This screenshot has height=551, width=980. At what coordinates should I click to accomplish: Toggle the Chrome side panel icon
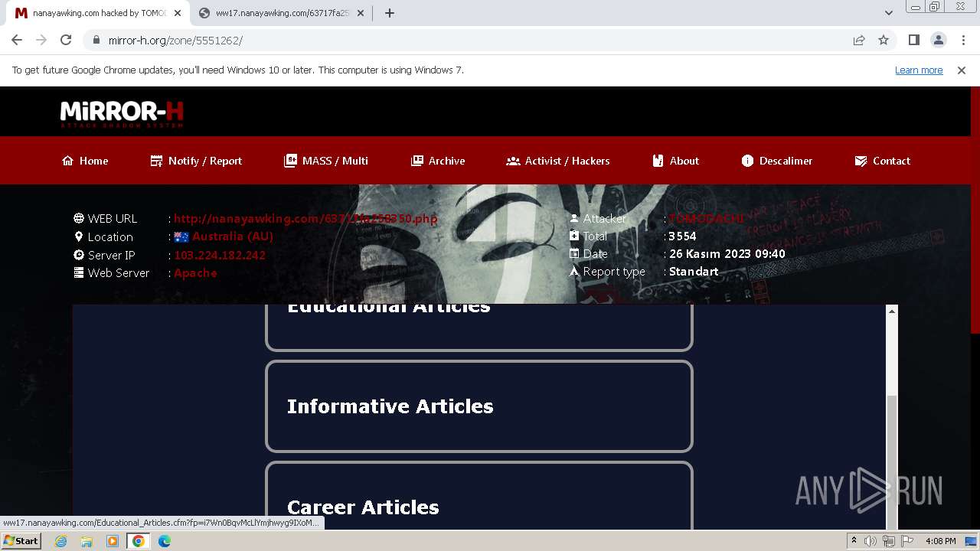pos(913,40)
